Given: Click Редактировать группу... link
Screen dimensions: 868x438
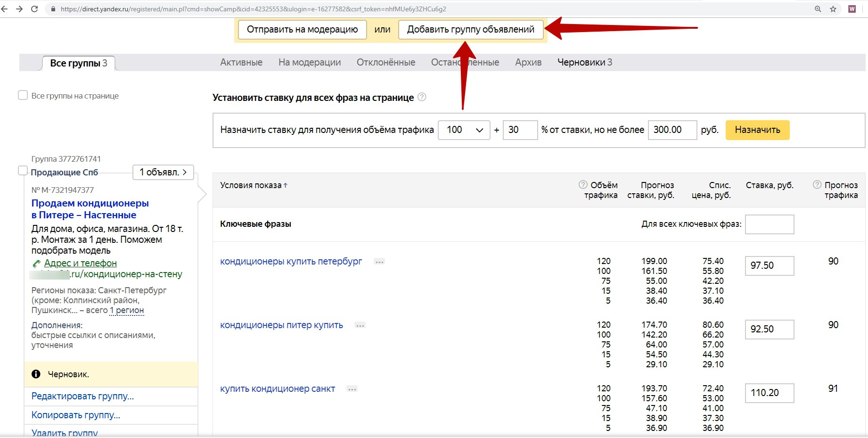Looking at the screenshot, I should coord(82,396).
